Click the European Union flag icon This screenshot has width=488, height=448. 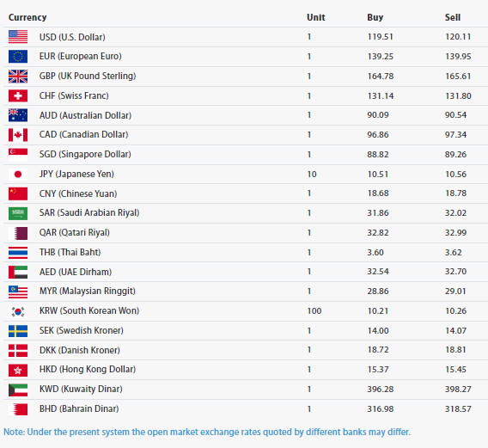click(18, 57)
